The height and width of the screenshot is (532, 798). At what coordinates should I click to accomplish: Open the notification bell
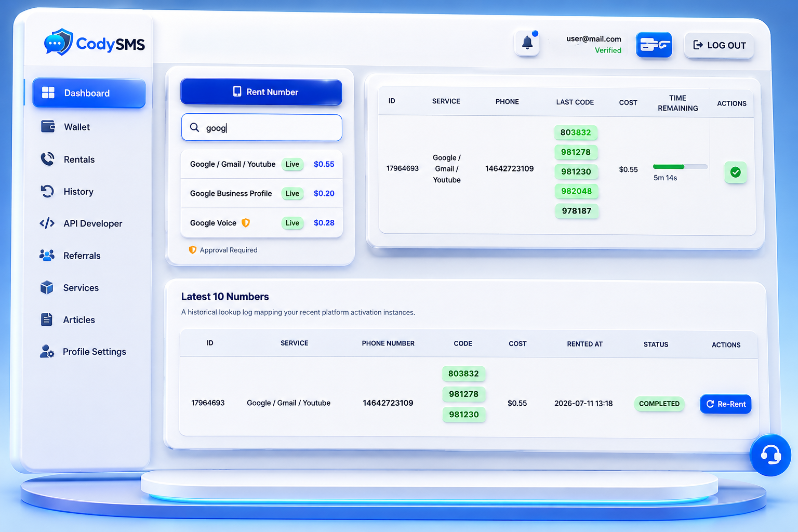coord(527,43)
